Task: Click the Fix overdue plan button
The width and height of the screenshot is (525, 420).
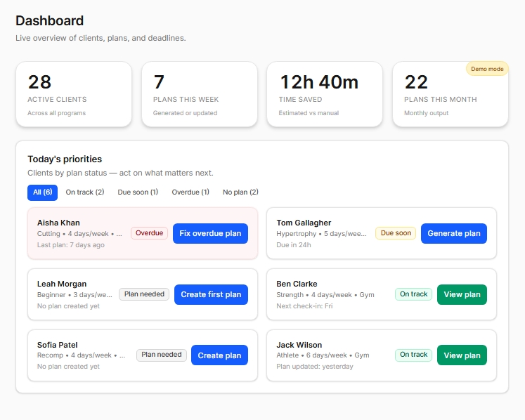Action: click(x=210, y=233)
